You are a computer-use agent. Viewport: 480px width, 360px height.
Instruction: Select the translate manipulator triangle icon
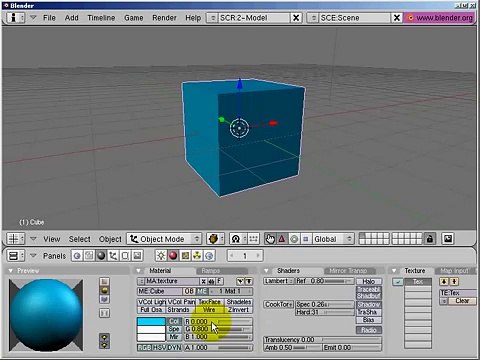(x=282, y=239)
